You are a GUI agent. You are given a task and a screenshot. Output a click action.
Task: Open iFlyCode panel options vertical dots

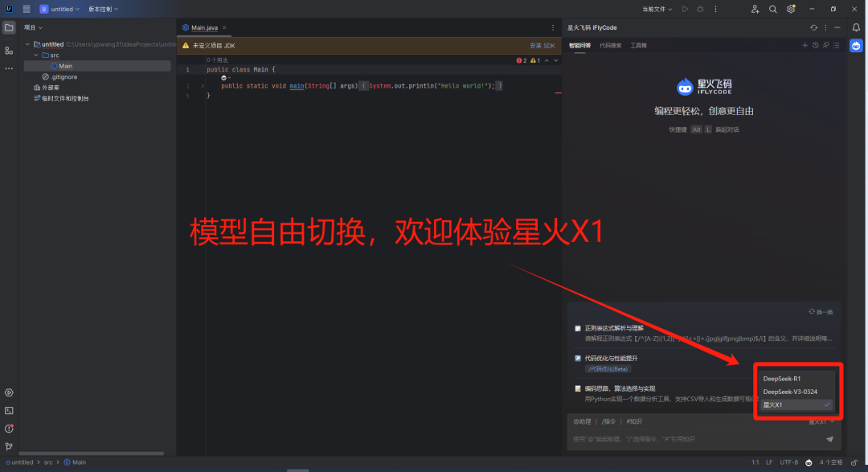pos(825,27)
